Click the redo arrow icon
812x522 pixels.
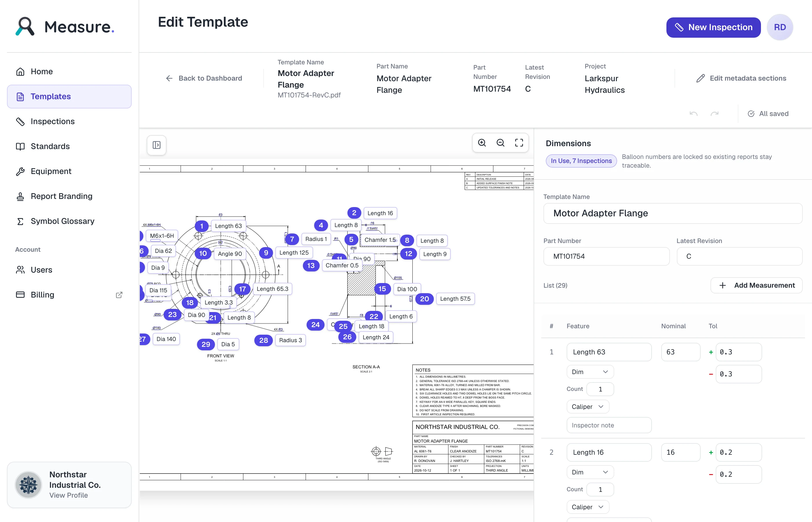714,114
